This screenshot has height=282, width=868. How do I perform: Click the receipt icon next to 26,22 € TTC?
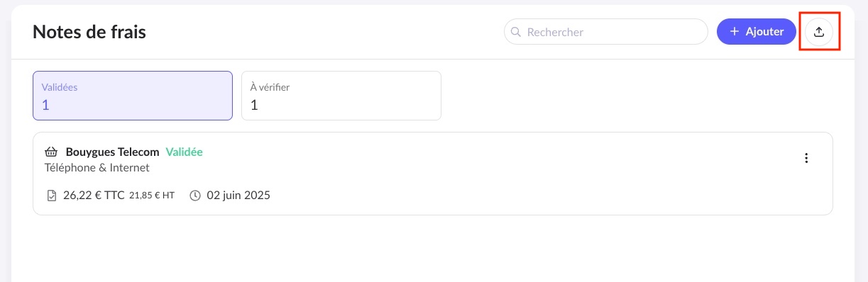pos(51,195)
